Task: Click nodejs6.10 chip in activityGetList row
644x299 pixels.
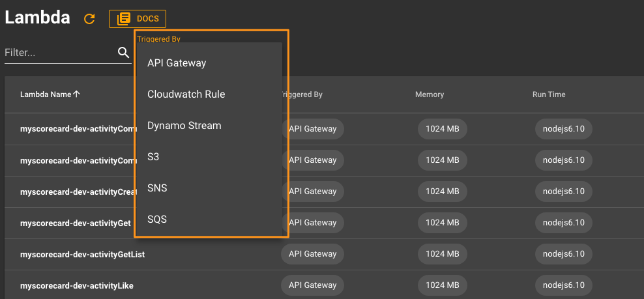Action: [563, 254]
